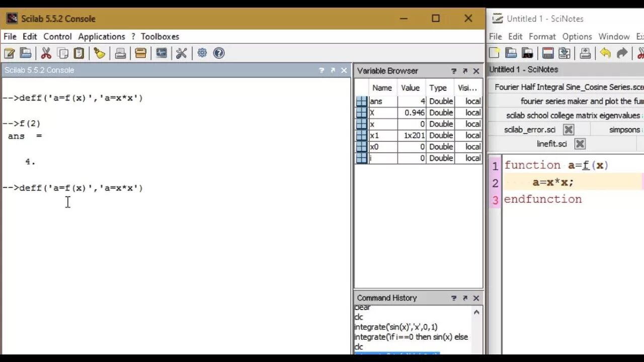
Task: Open the ATOMS module manager box icon
Action: pos(141,53)
